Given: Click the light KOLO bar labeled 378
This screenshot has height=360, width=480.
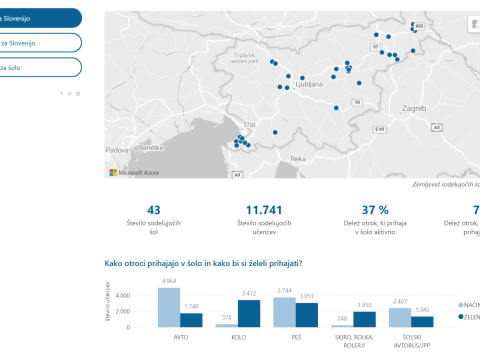Looking at the screenshot, I should [227, 325].
